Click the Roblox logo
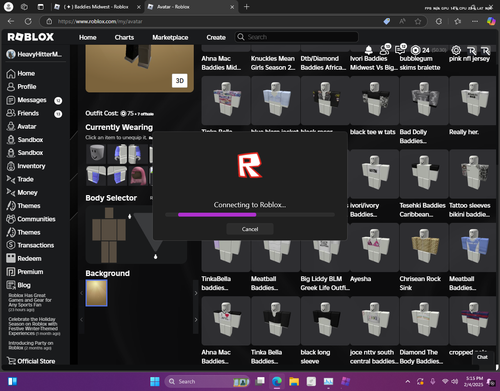The image size is (500, 391). pyautogui.click(x=31, y=37)
